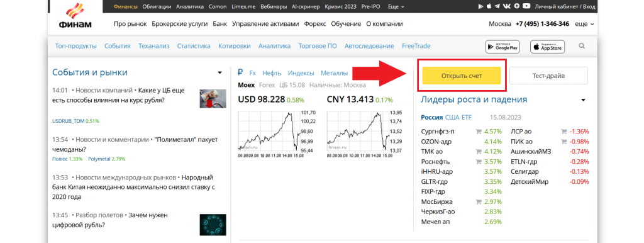Click the ruble currency symbol tab
This screenshot has height=243, width=644.
tap(241, 73)
